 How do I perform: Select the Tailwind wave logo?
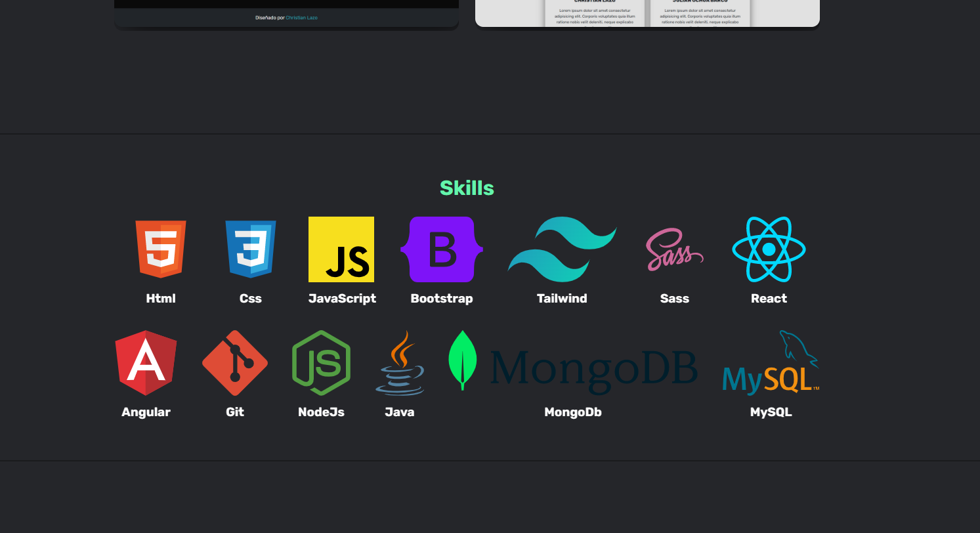coord(562,249)
